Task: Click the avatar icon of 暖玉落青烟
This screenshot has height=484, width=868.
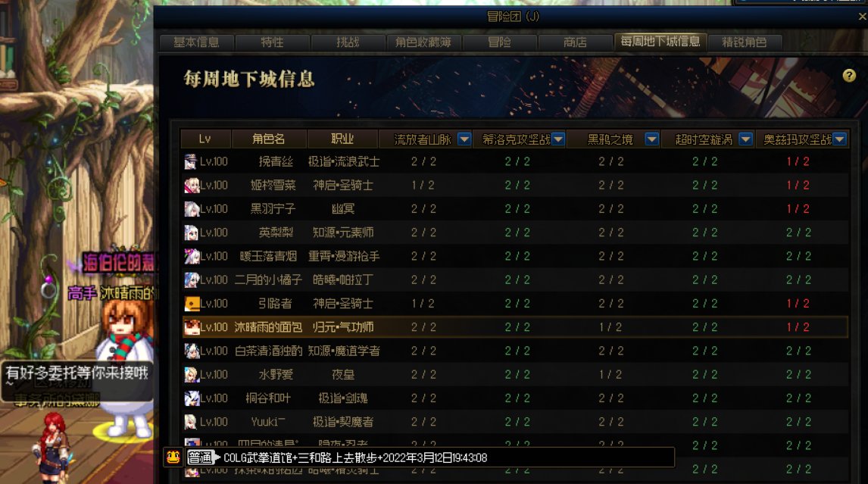Action: click(x=192, y=257)
